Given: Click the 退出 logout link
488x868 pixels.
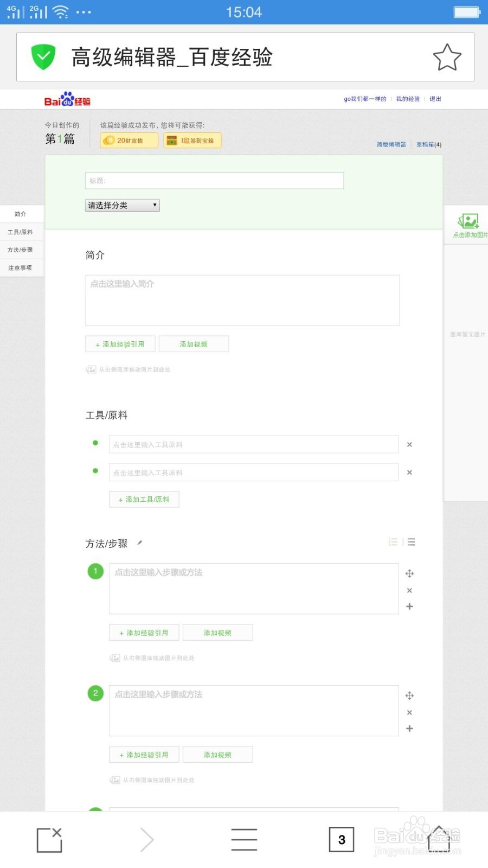Looking at the screenshot, I should tap(435, 99).
